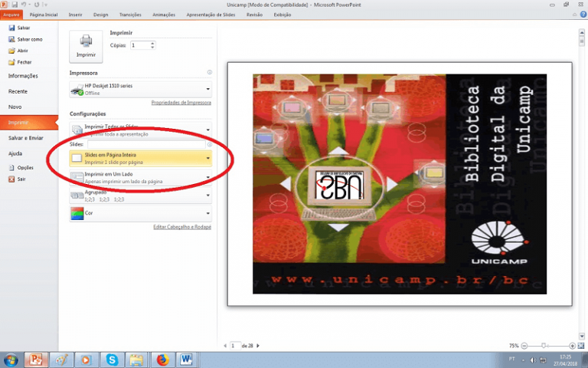Viewport: 588px width, 368px height.
Task: Click the Slides range input field
Action: tap(145, 143)
